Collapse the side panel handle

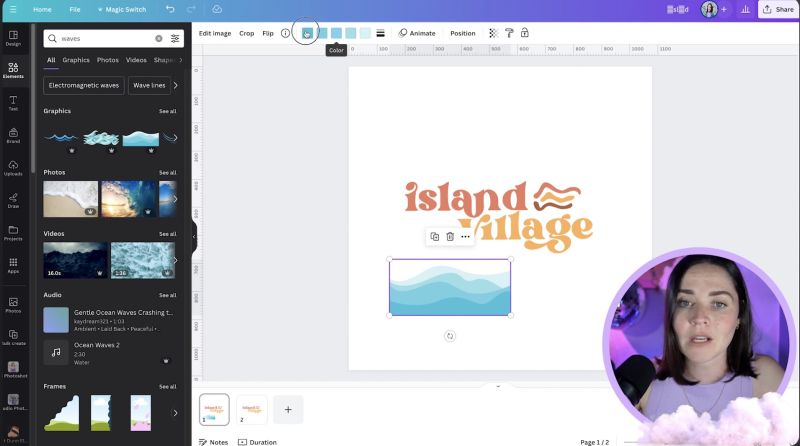coord(194,236)
